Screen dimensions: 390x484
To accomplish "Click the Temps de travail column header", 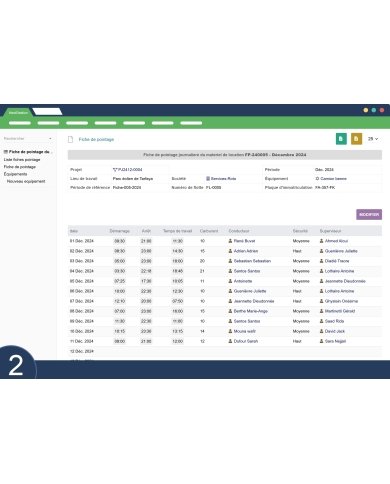I will click(x=177, y=231).
